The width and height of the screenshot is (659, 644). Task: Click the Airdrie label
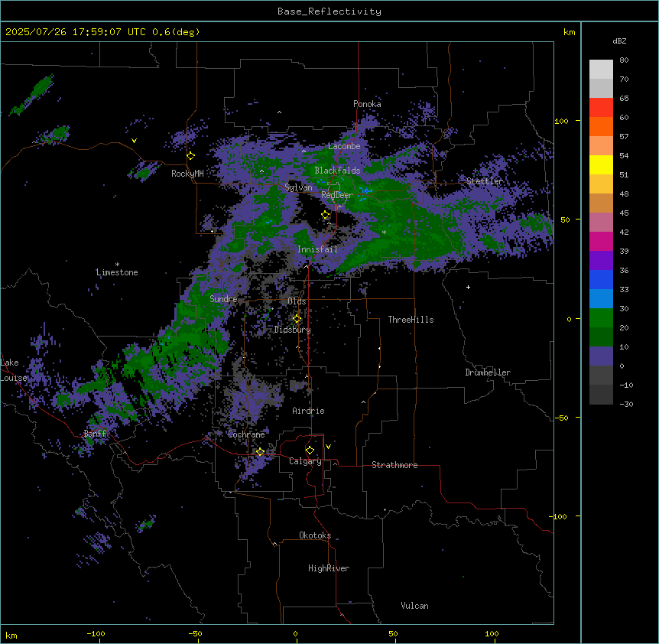click(x=309, y=411)
